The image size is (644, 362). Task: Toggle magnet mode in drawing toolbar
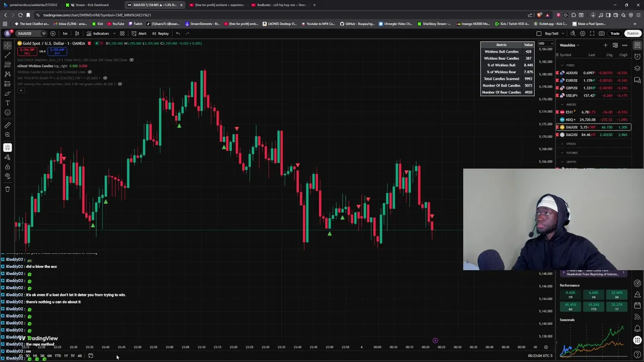pyautogui.click(x=8, y=147)
